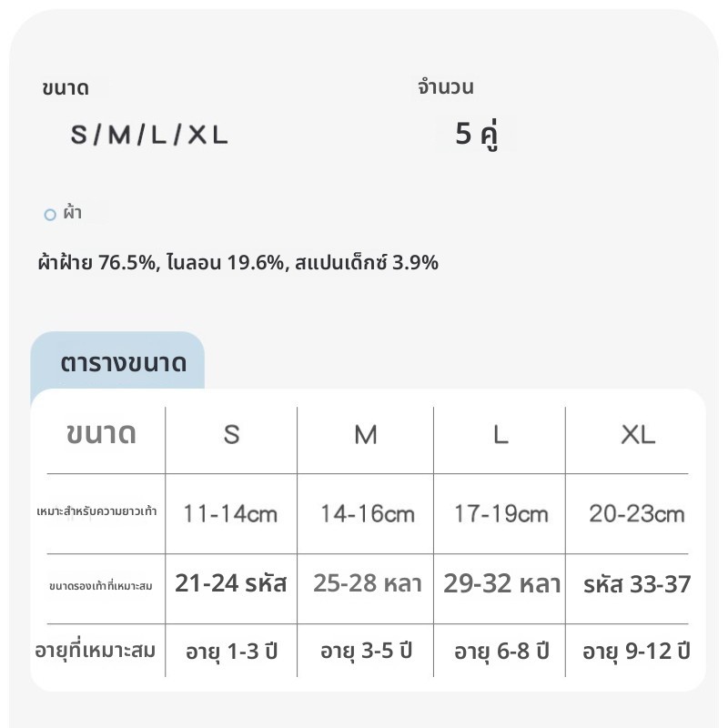This screenshot has width=728, height=728.
Task: Select the ตารางขนาด tab header
Action: [x=123, y=363]
